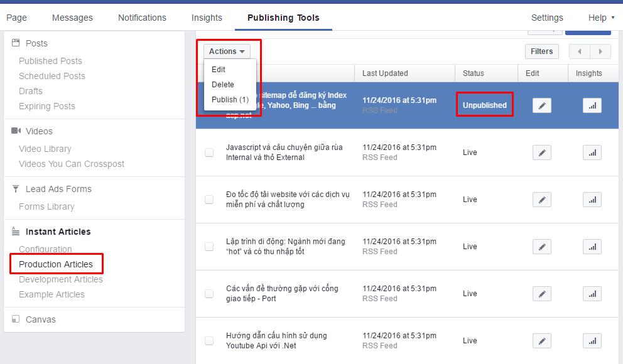Switch to the Insights tab
The width and height of the screenshot is (623, 364).
point(207,18)
